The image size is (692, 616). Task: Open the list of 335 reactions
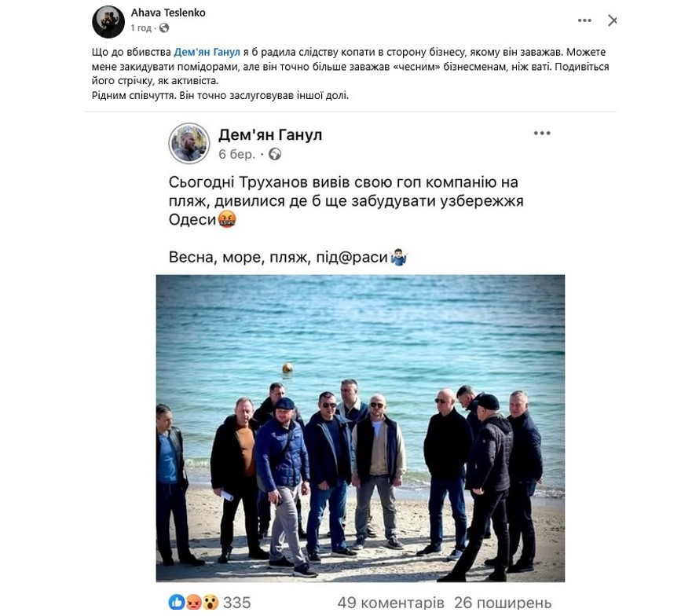pyautogui.click(x=236, y=603)
